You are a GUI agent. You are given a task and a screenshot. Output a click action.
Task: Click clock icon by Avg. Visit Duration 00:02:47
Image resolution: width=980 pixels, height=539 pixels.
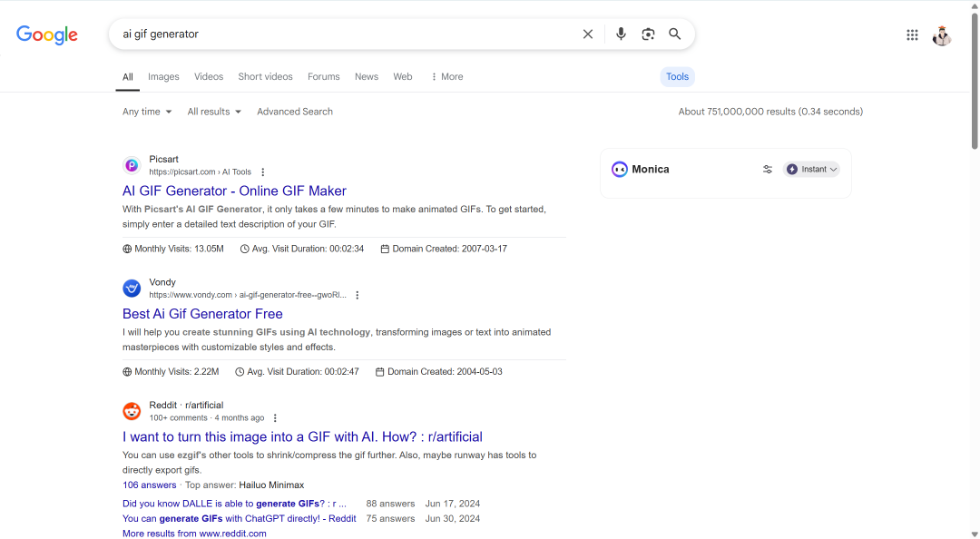240,372
